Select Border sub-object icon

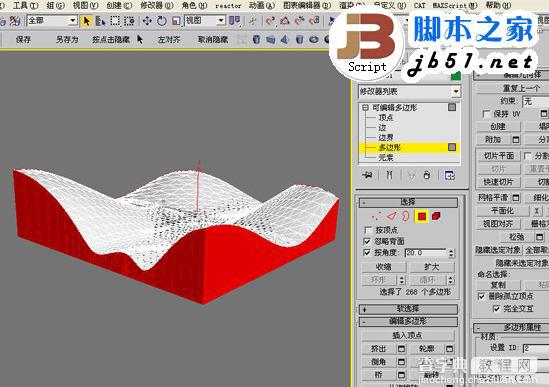pyautogui.click(x=406, y=216)
